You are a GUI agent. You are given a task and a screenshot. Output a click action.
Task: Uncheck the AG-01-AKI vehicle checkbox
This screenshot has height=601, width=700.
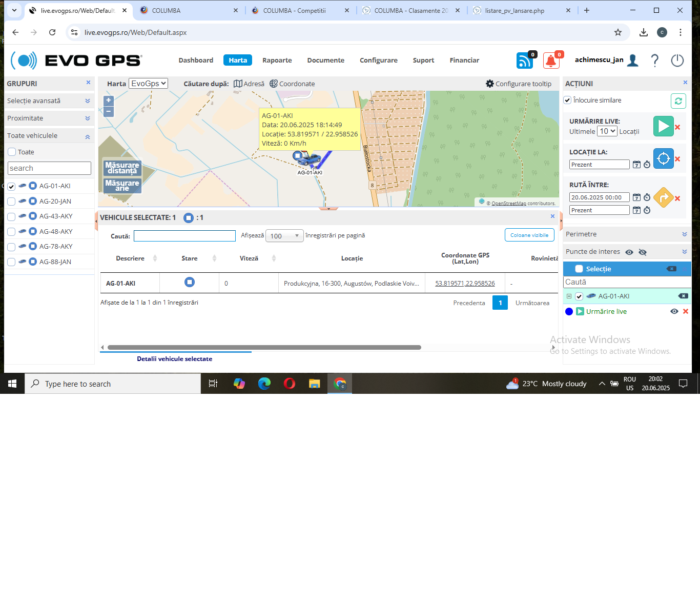(x=11, y=186)
